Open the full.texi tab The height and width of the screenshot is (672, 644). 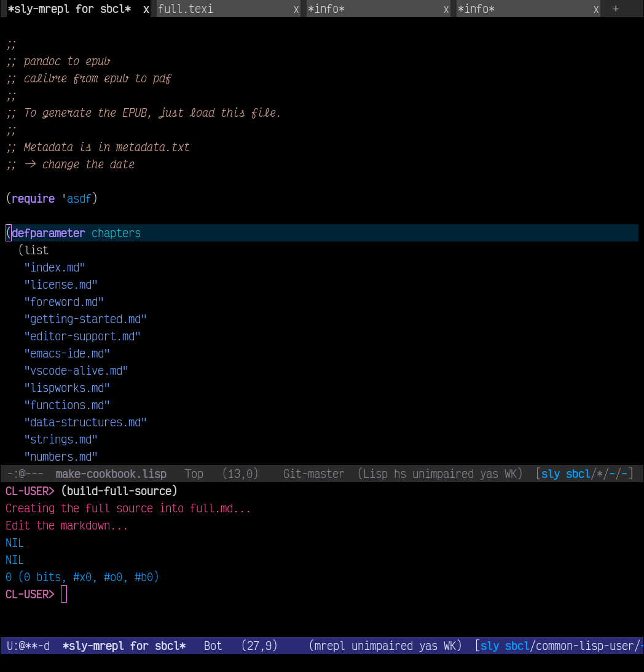185,9
